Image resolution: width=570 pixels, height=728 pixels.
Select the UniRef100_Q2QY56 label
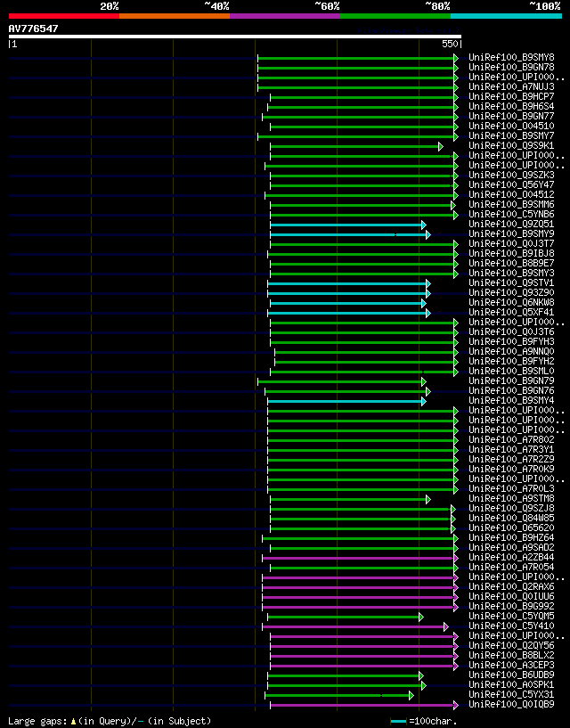coord(511,646)
